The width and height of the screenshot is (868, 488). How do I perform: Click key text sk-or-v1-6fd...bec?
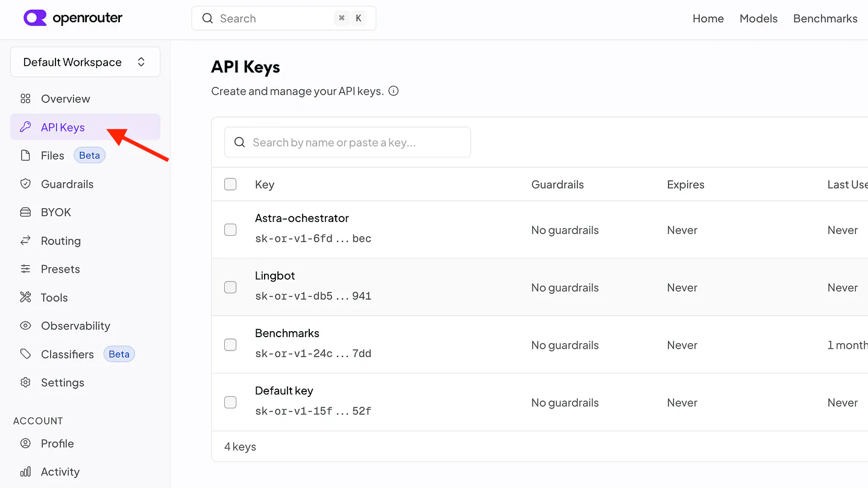coord(313,239)
